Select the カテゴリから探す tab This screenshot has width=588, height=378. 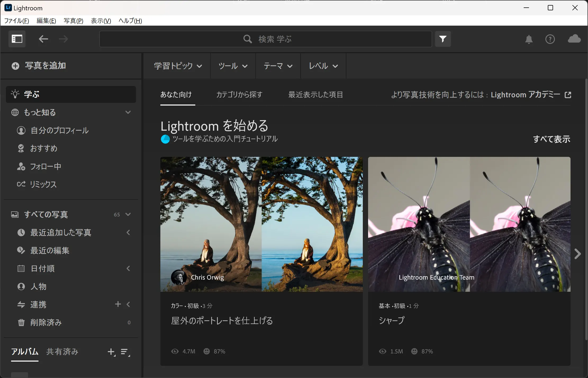tap(239, 94)
